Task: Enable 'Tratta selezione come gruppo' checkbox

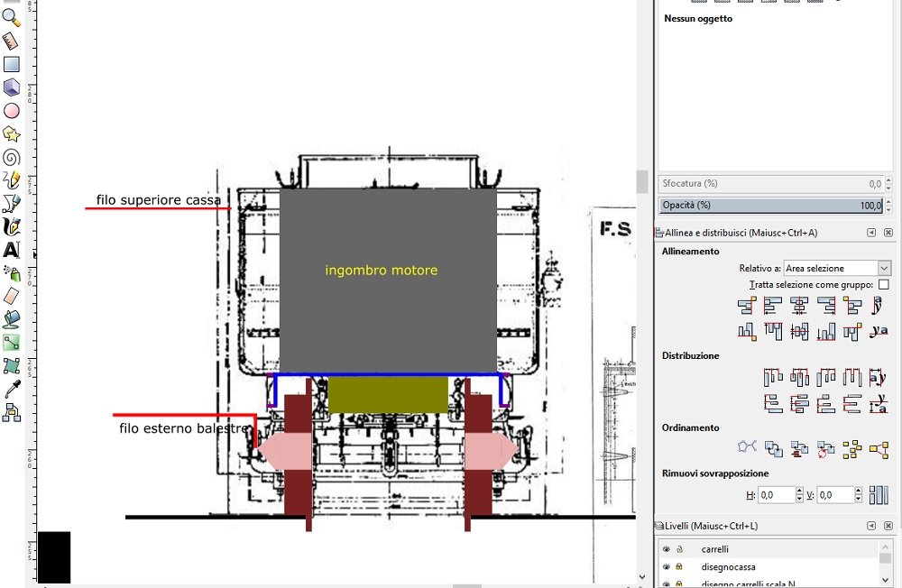Action: coord(883,285)
